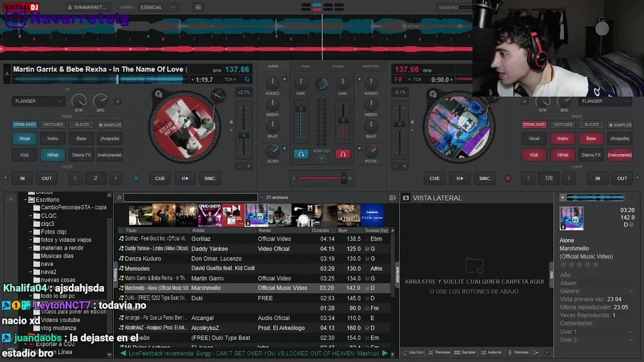The image size is (644, 362).
Task: Click the sideview list-arrow icon
Action: [x=536, y=352]
